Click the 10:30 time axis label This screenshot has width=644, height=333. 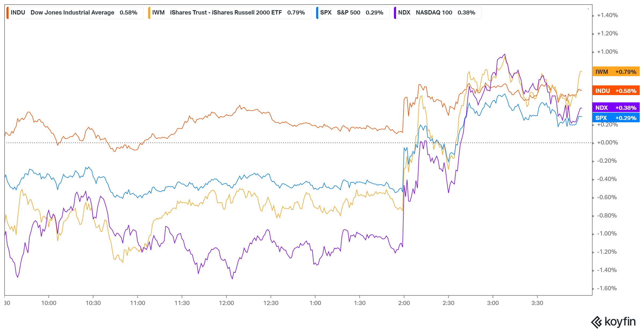click(93, 303)
